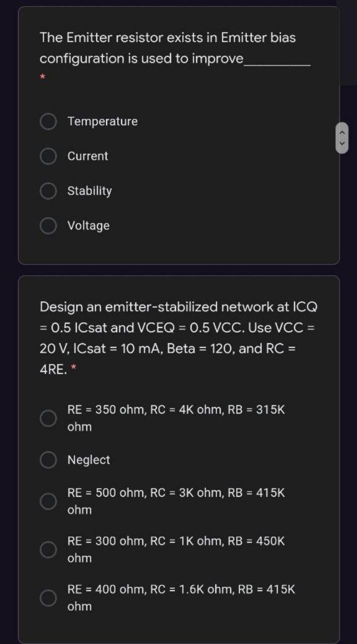The image size is (357, 644).
Task: Click the red required asterisk on first question
Action: pyautogui.click(x=43, y=77)
